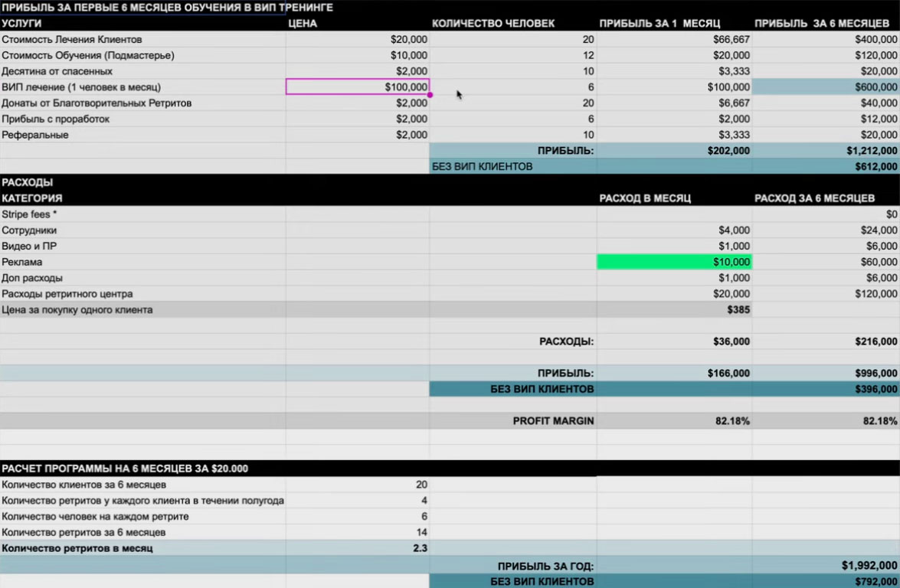
Task: Click the Цена за покупку одного клиента cell
Action: [x=143, y=310]
